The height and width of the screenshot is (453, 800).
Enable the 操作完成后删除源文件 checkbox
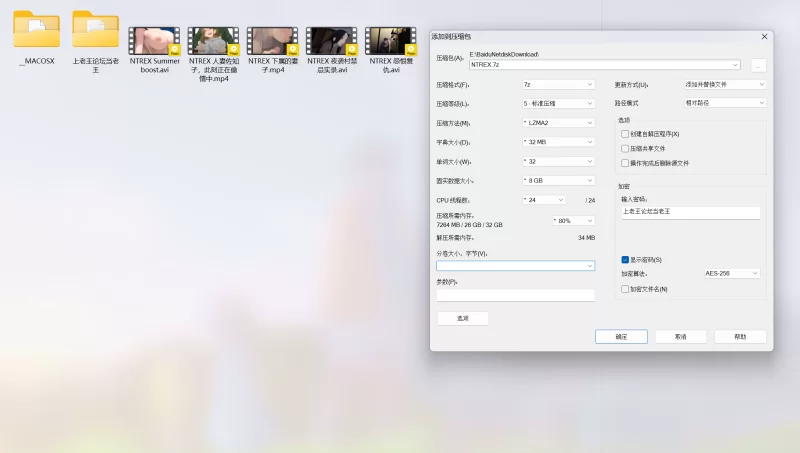625,163
